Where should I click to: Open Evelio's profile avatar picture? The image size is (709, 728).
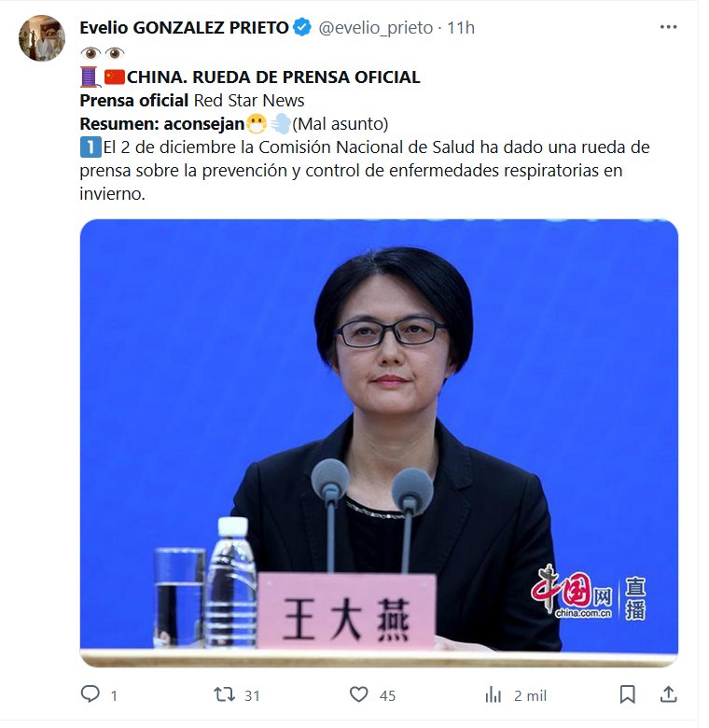(42, 38)
